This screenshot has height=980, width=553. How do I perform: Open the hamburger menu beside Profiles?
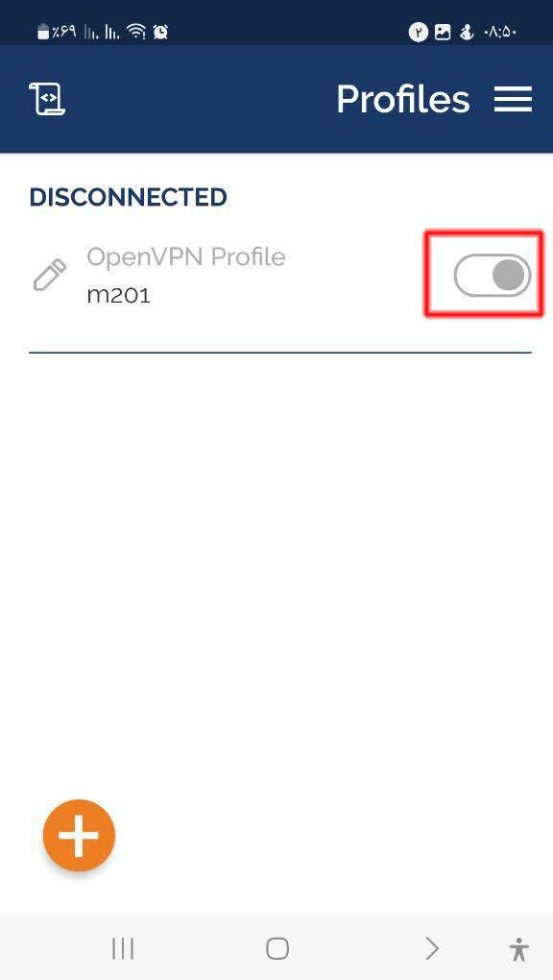513,99
